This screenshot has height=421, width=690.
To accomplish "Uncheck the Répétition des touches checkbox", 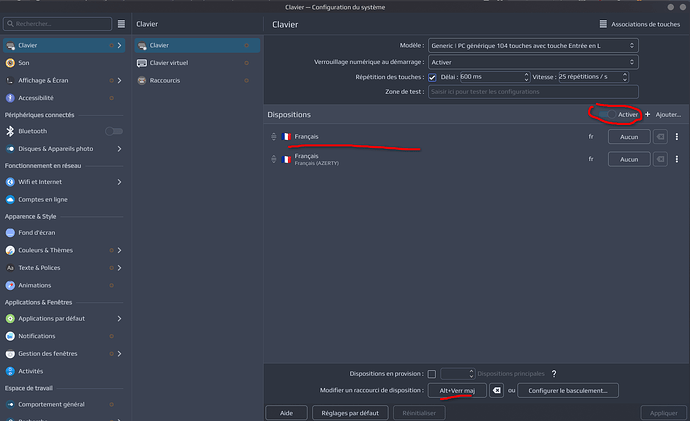I will [x=432, y=77].
